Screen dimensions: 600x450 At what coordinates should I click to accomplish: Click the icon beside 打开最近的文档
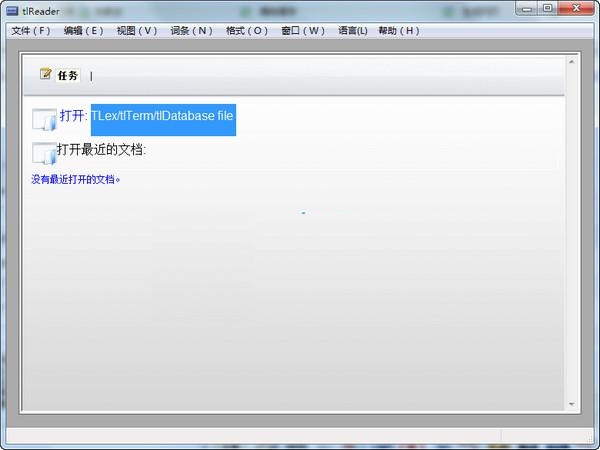click(x=43, y=153)
